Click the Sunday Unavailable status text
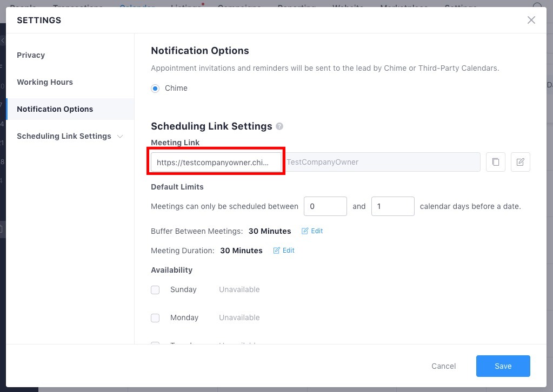 tap(239, 289)
